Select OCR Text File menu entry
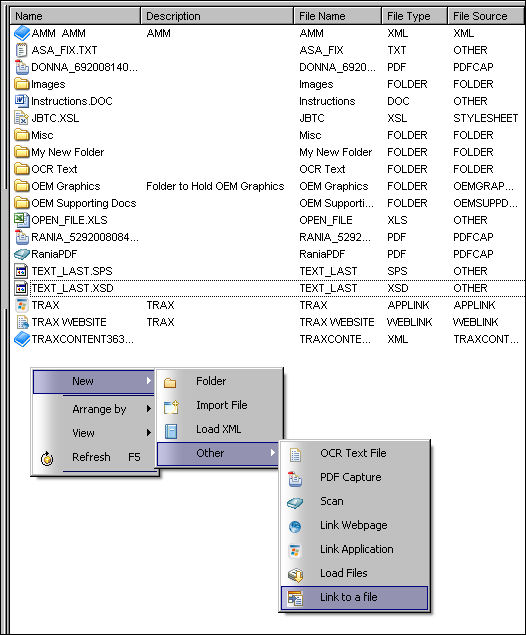The width and height of the screenshot is (526, 635). click(x=354, y=453)
